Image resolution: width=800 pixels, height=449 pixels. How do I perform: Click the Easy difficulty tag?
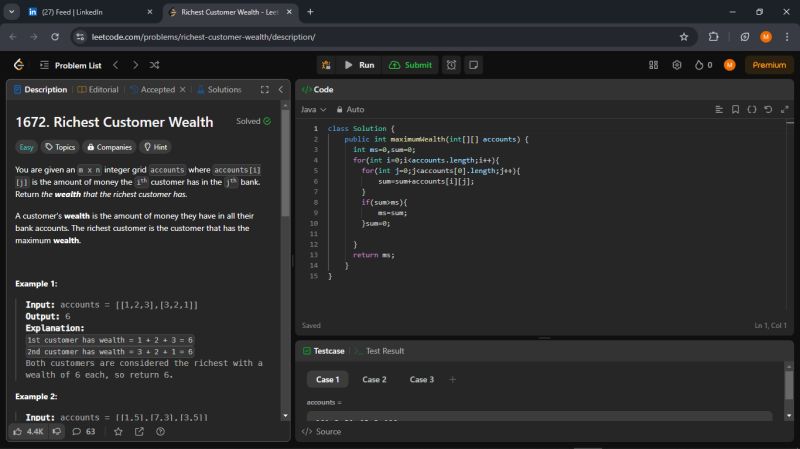click(x=26, y=147)
